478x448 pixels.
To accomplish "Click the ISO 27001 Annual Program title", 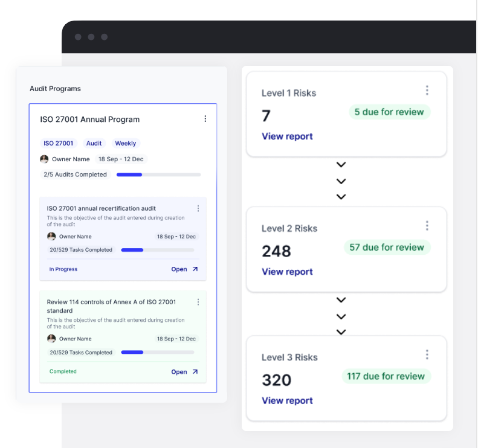I will pyautogui.click(x=89, y=120).
